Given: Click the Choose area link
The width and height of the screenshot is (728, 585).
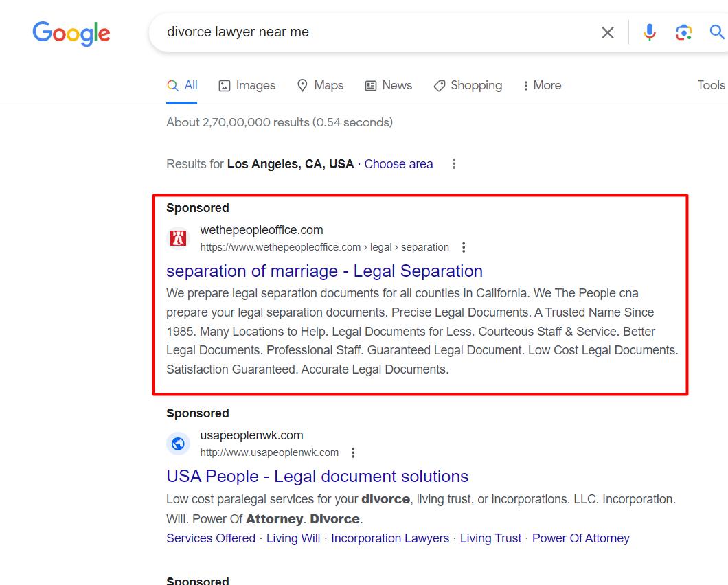Looking at the screenshot, I should tap(398, 164).
